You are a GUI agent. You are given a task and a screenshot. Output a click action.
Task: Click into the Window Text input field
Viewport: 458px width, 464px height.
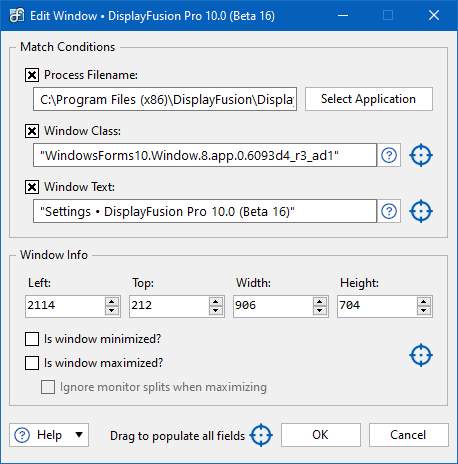[205, 211]
